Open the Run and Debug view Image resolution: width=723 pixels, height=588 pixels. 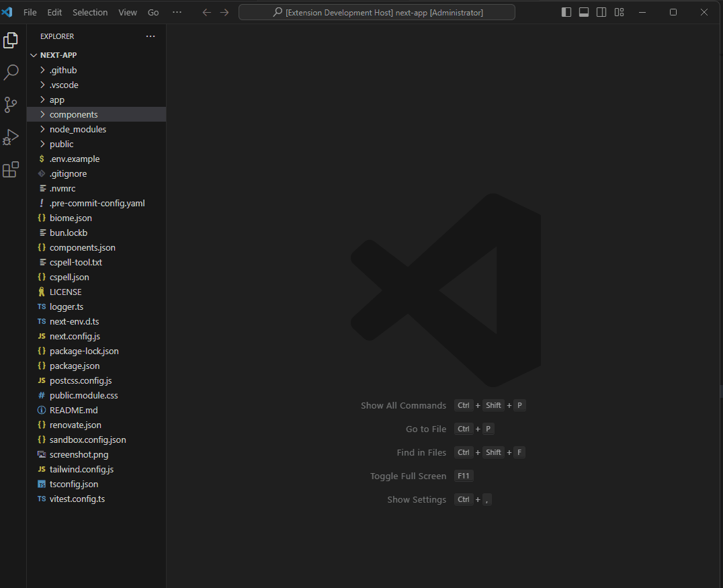(11, 137)
